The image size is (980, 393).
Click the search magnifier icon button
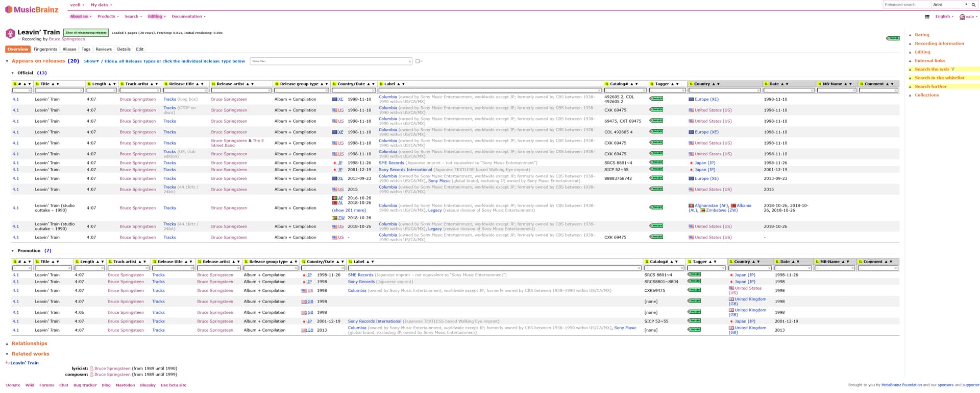tap(973, 5)
